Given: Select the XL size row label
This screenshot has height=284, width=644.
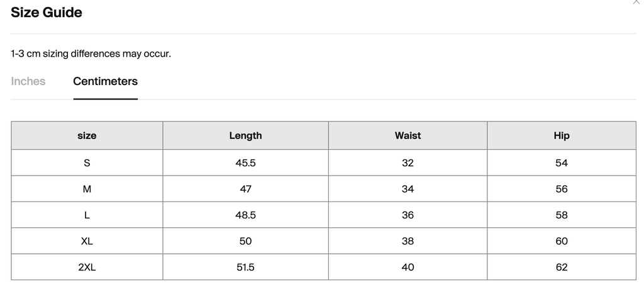Looking at the screenshot, I should click(87, 241).
